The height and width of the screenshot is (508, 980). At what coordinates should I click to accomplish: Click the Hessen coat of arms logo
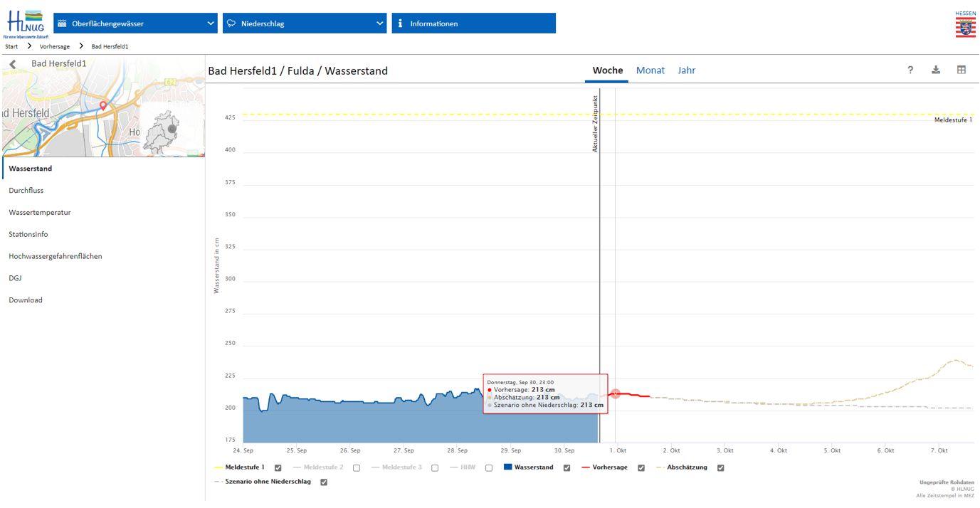pyautogui.click(x=965, y=24)
